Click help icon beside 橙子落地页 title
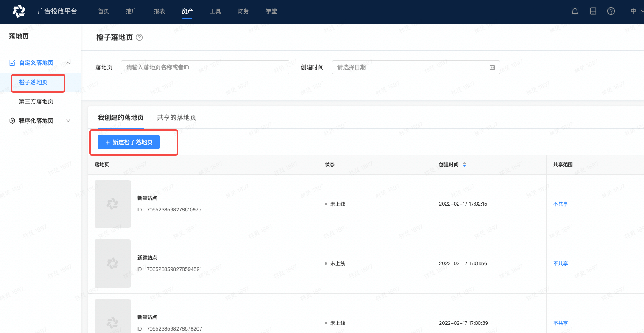The width and height of the screenshot is (644, 333). 139,37
